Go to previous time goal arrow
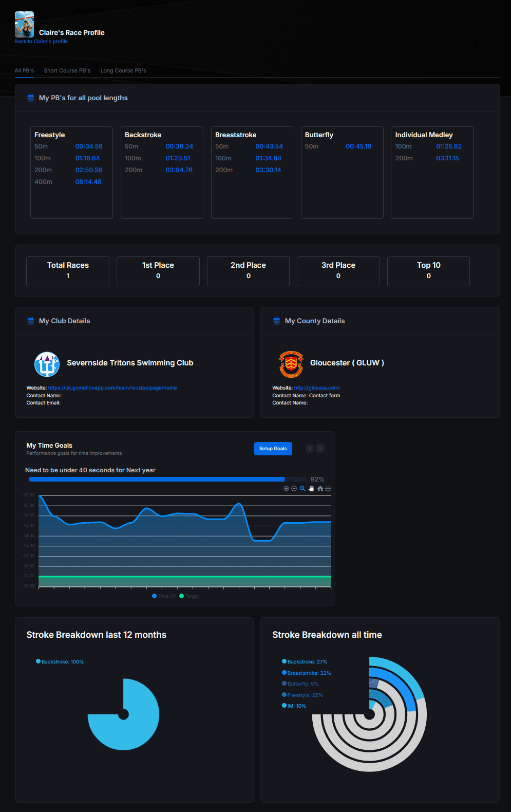The width and height of the screenshot is (511, 812). [310, 449]
